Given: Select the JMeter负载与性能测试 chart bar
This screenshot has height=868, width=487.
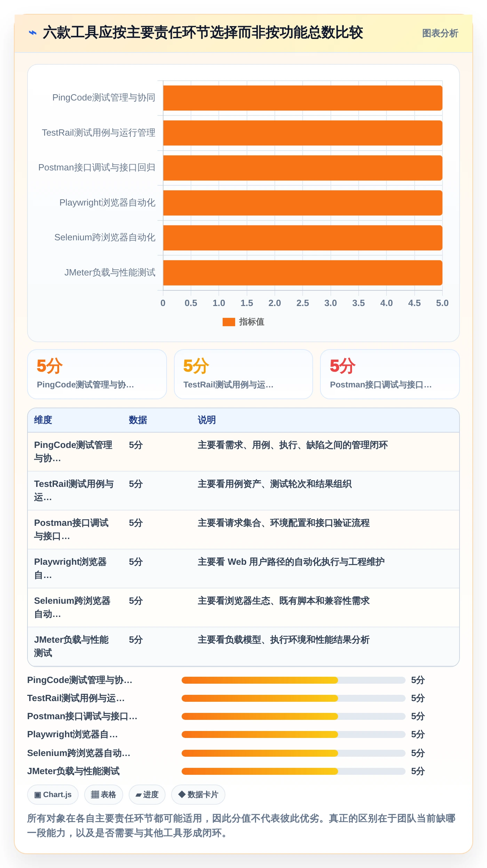Looking at the screenshot, I should (x=303, y=273).
